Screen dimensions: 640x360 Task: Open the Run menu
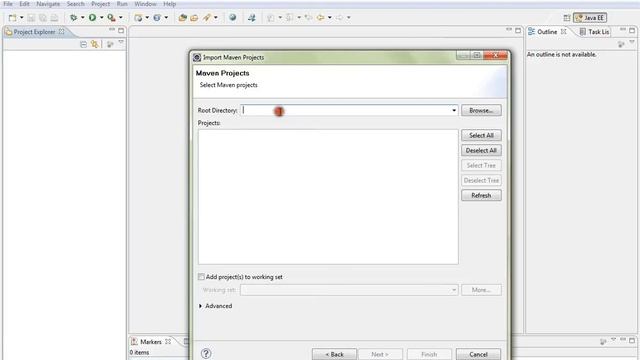(122, 4)
